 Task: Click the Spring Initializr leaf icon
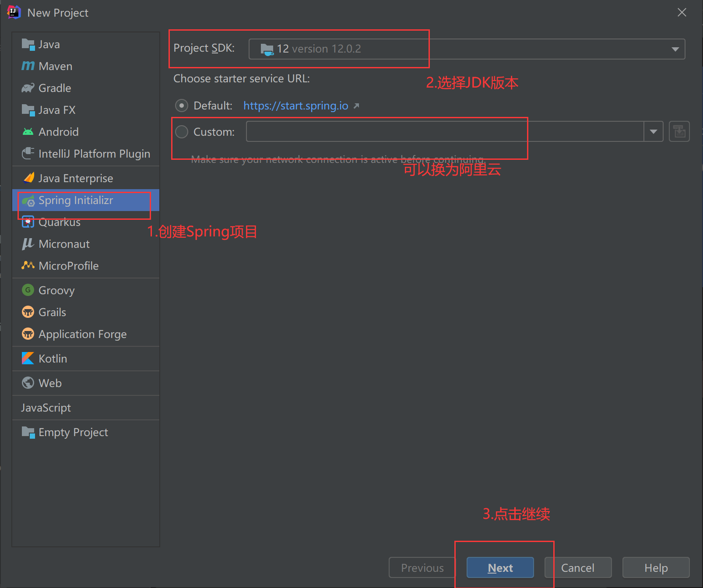28,201
